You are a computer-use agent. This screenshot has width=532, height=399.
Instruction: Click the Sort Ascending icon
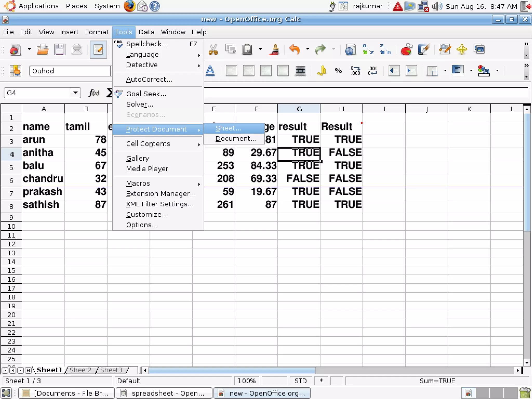pyautogui.click(x=368, y=49)
